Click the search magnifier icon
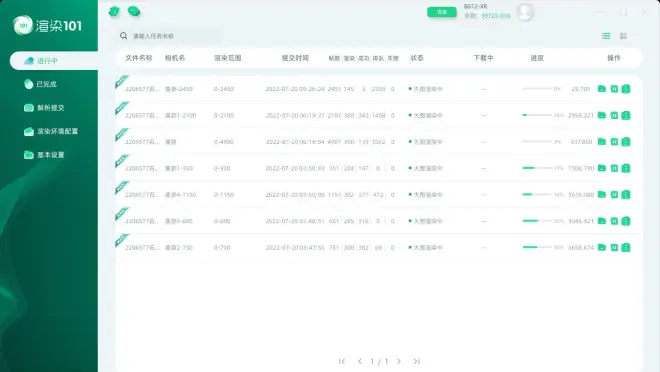660x372 pixels. (x=123, y=36)
